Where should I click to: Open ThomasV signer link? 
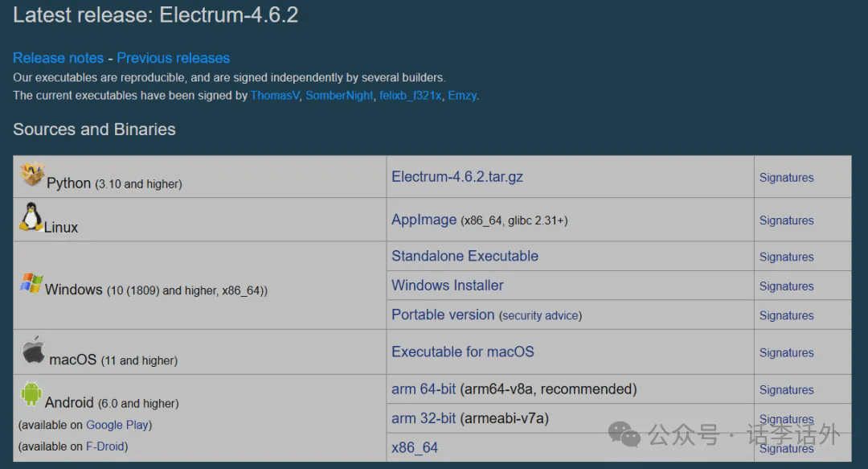coord(276,95)
